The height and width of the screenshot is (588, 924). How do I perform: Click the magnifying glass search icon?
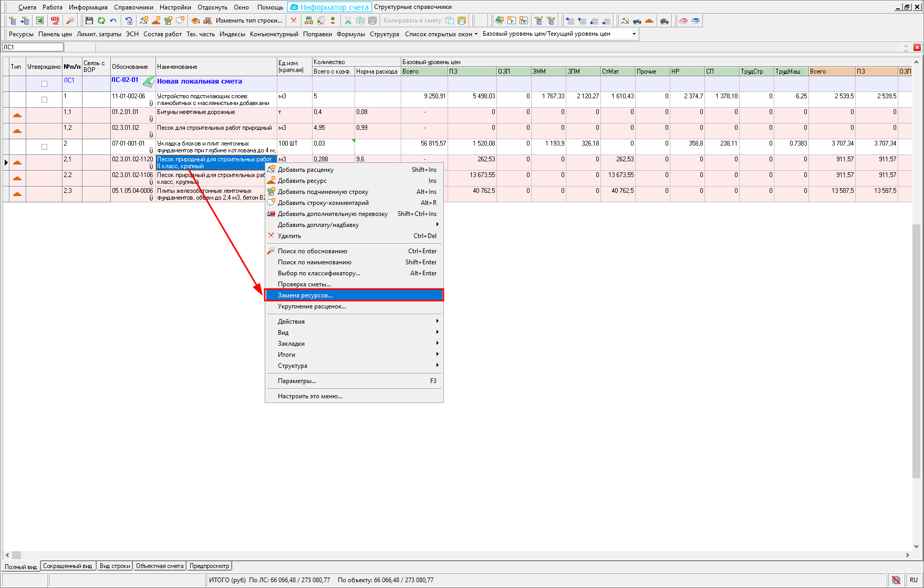pos(69,20)
